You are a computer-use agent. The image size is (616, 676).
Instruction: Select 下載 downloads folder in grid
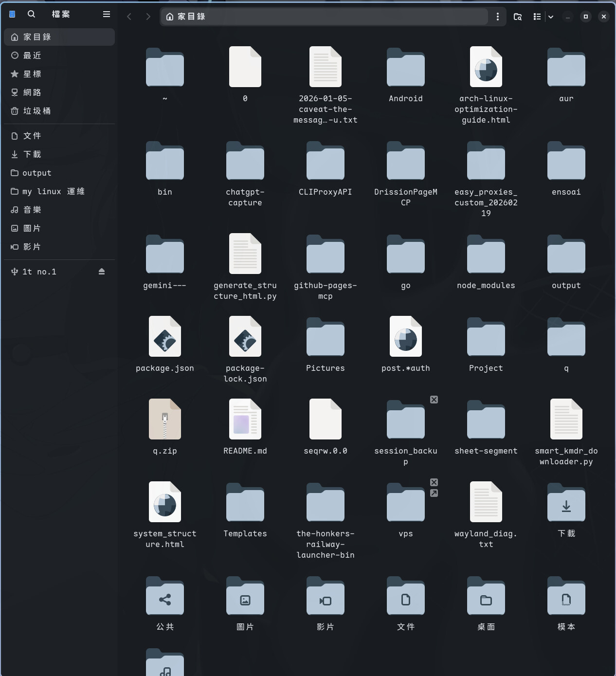(566, 502)
